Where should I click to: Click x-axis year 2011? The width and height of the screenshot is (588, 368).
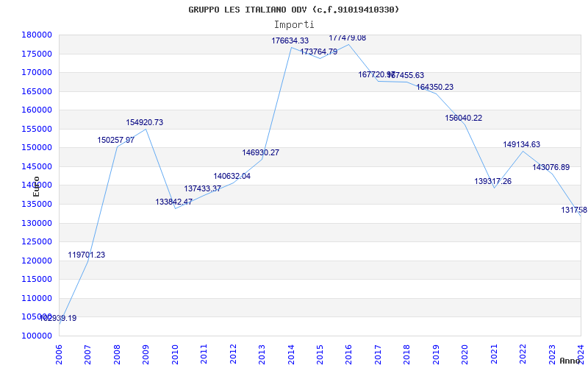tap(204, 353)
